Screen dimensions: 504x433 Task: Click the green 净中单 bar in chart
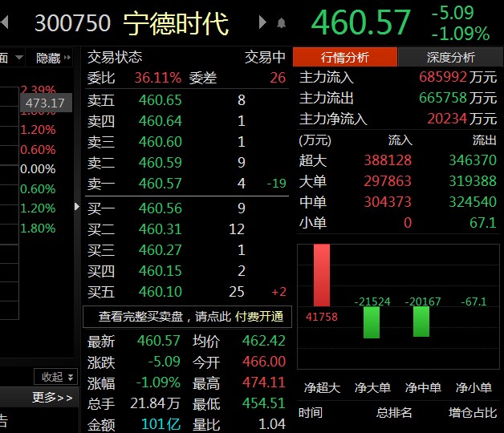click(x=421, y=322)
